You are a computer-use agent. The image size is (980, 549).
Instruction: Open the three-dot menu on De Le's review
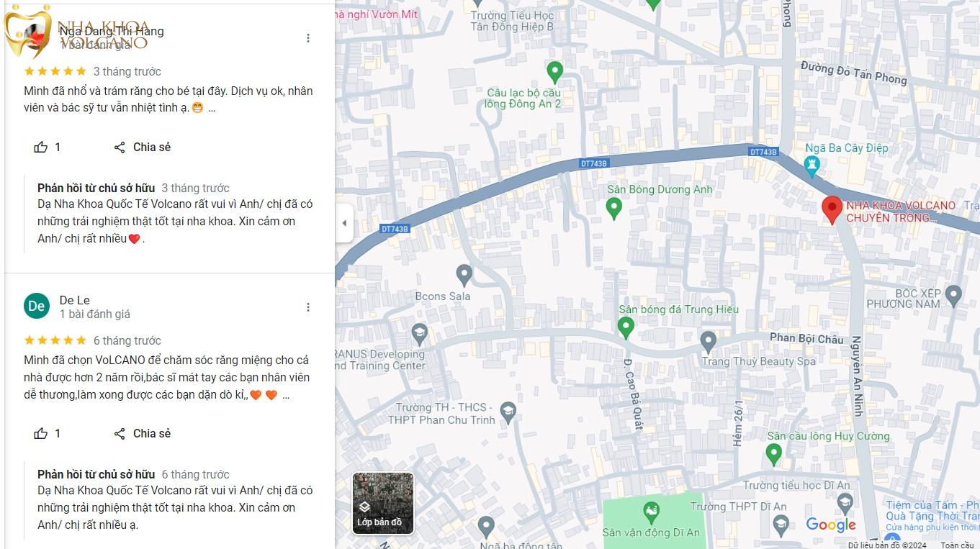[x=308, y=307]
